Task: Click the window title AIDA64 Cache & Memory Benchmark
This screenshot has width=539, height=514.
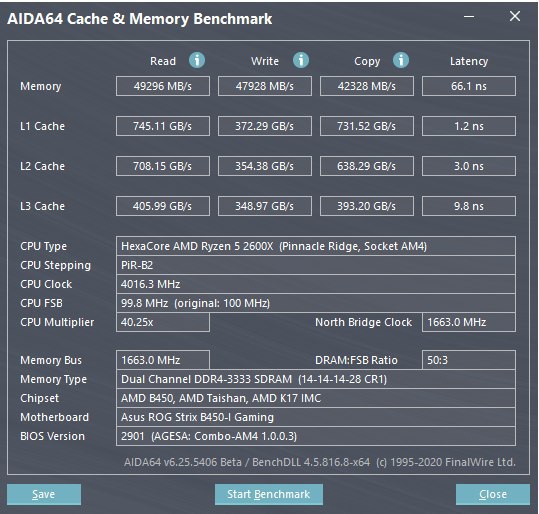Action: point(140,19)
